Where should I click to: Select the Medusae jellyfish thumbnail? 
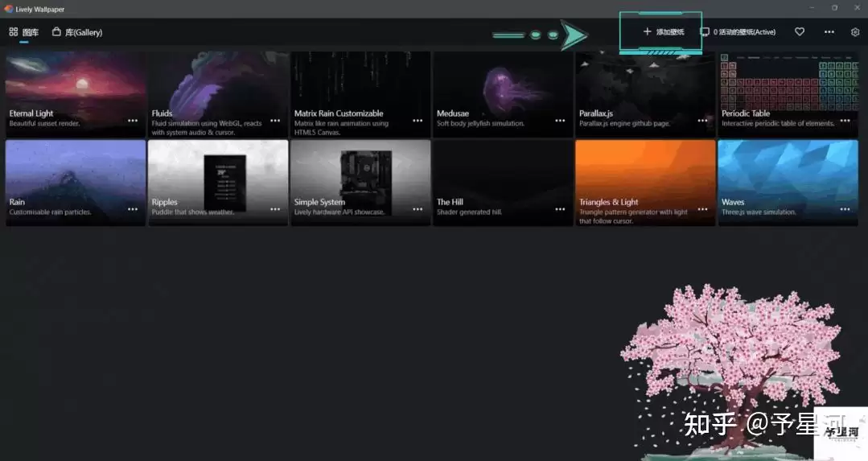click(x=503, y=94)
